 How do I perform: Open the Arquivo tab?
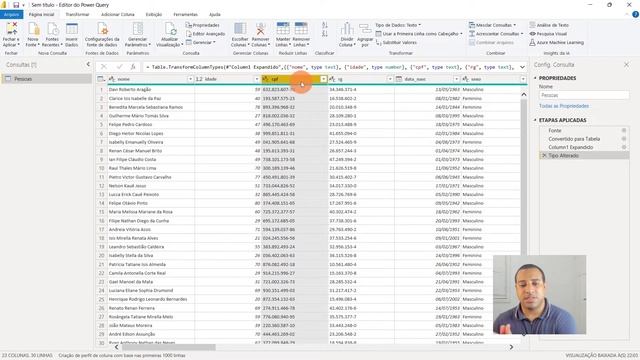[11, 14]
